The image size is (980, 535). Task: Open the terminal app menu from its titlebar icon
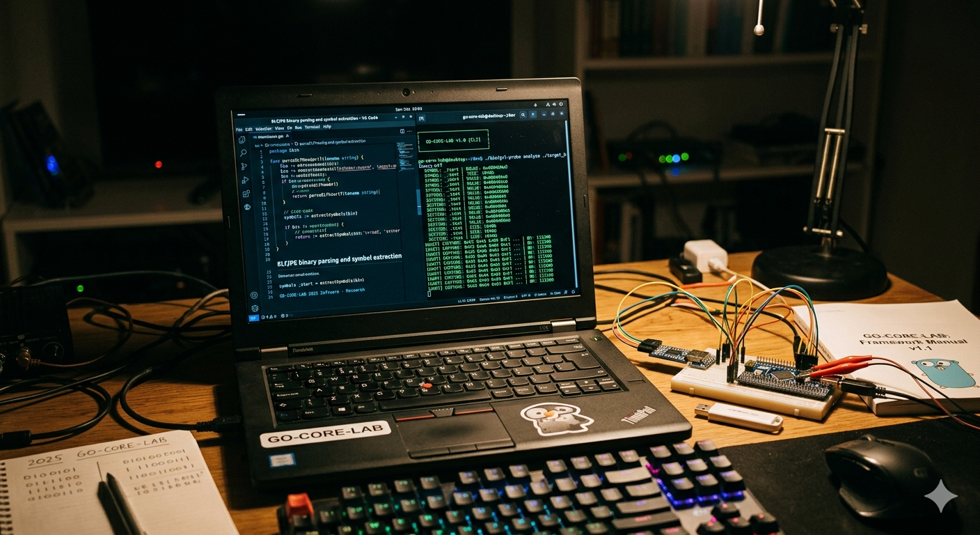(x=422, y=118)
